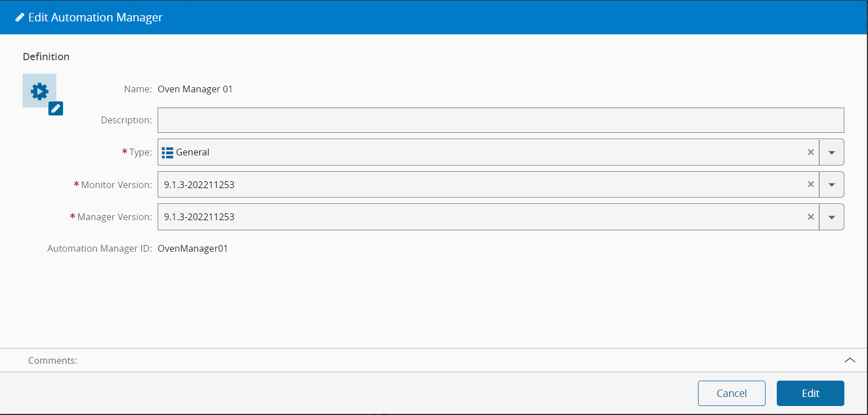Open the Type dropdown arrow
868x415 pixels.
831,152
